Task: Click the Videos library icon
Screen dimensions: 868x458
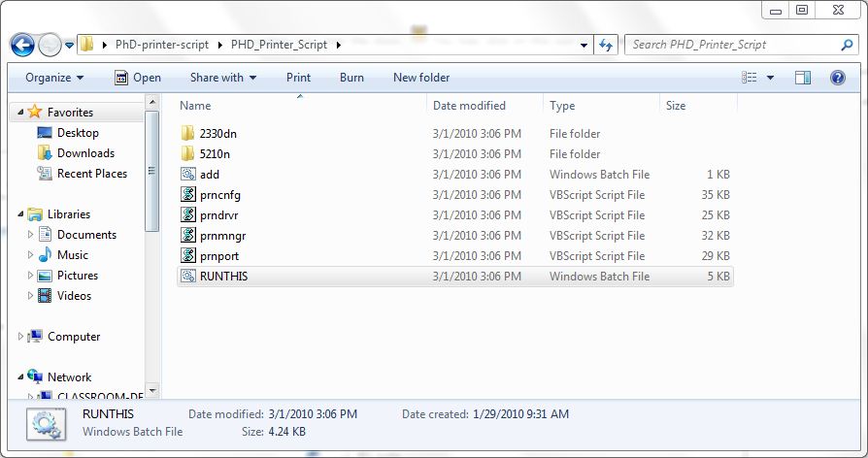Action: (x=45, y=296)
